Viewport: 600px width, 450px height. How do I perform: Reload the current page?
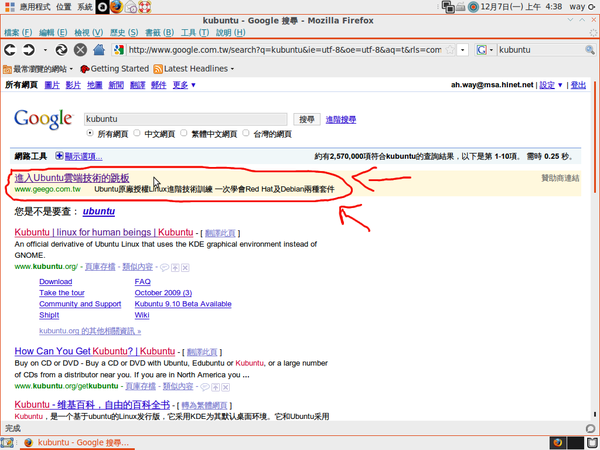pos(61,50)
